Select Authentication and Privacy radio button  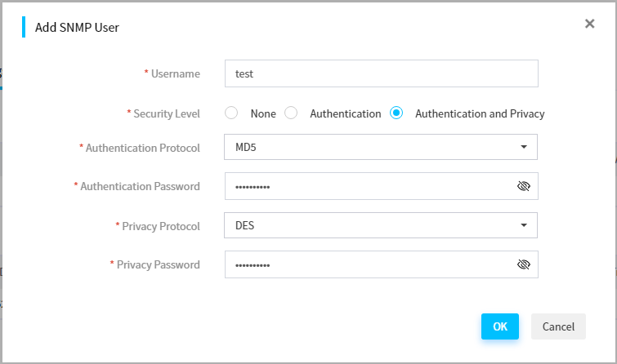coord(396,113)
